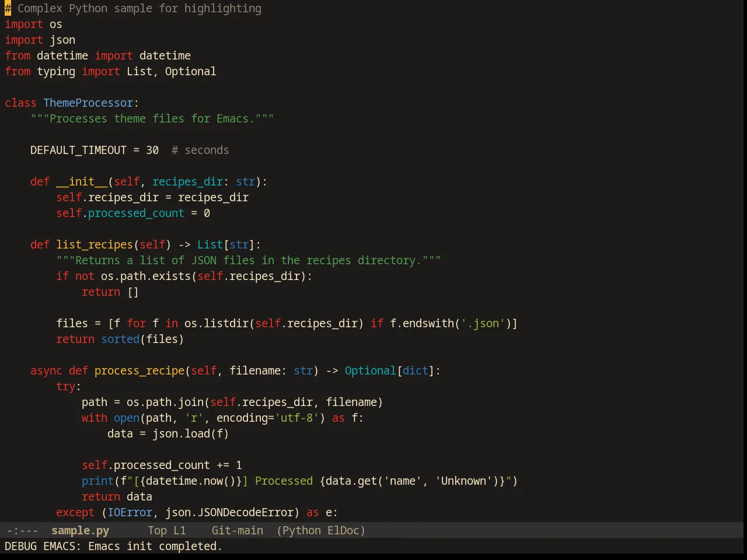Click the 'return []' statement
Viewport: 747px width, 560px height.
110,292
